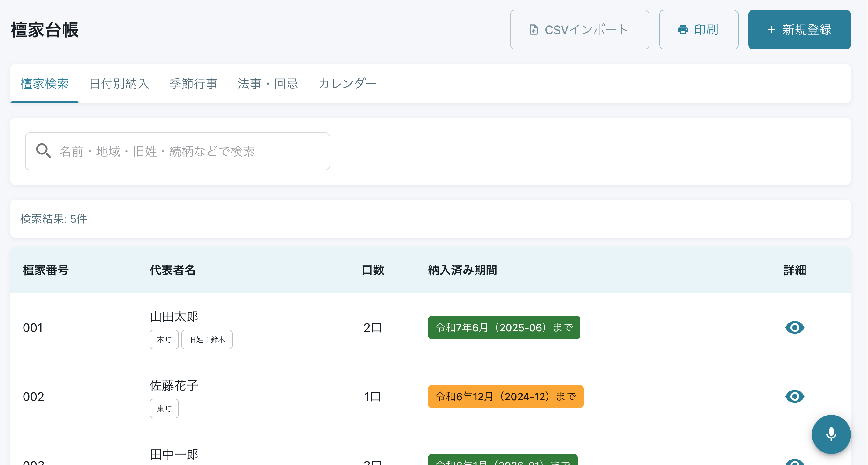Click the plus icon in 新規登録 button
The image size is (868, 465).
click(771, 30)
